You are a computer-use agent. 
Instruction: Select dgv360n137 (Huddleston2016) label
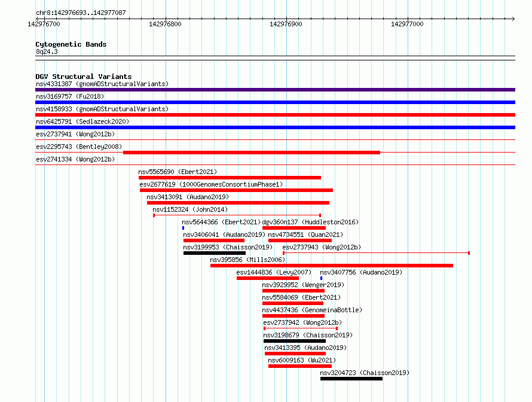coord(310,222)
